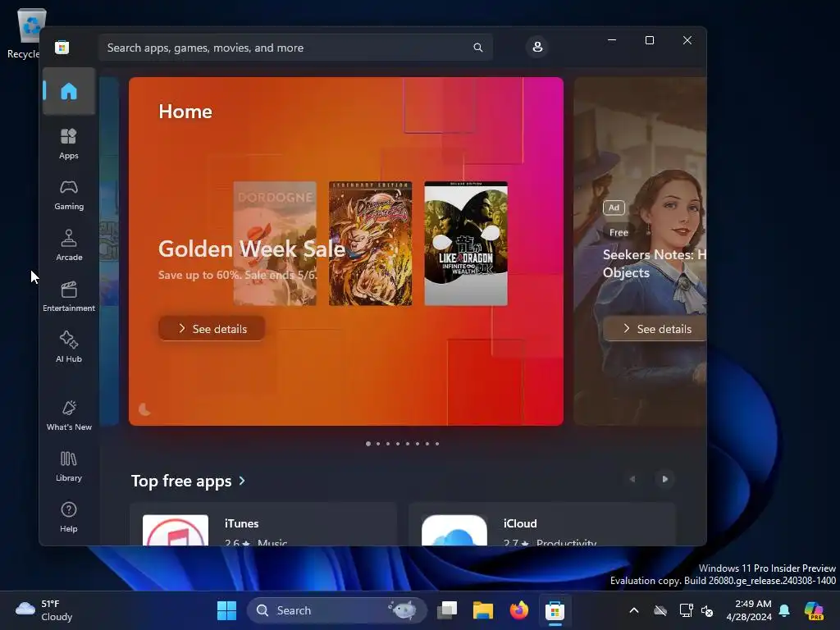The height and width of the screenshot is (630, 840).
Task: Open File Explorer from the taskbar
Action: tap(482, 610)
